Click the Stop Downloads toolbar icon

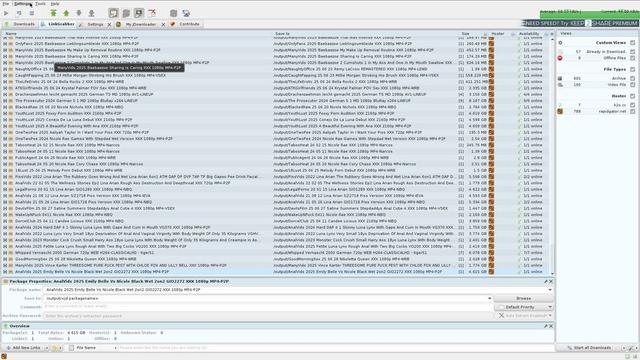click(x=31, y=13)
